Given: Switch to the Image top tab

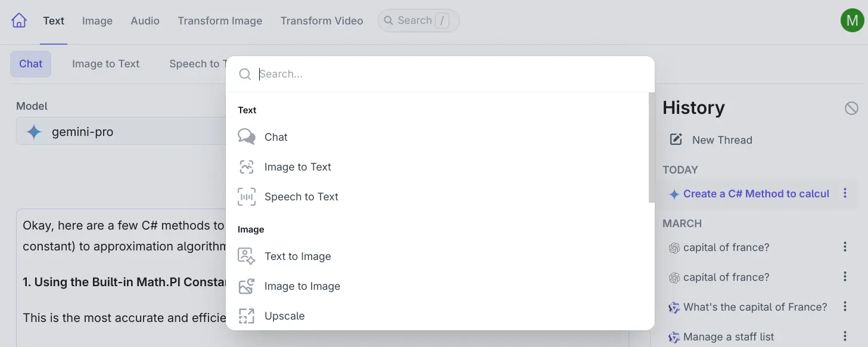Looking at the screenshot, I should pyautogui.click(x=97, y=21).
